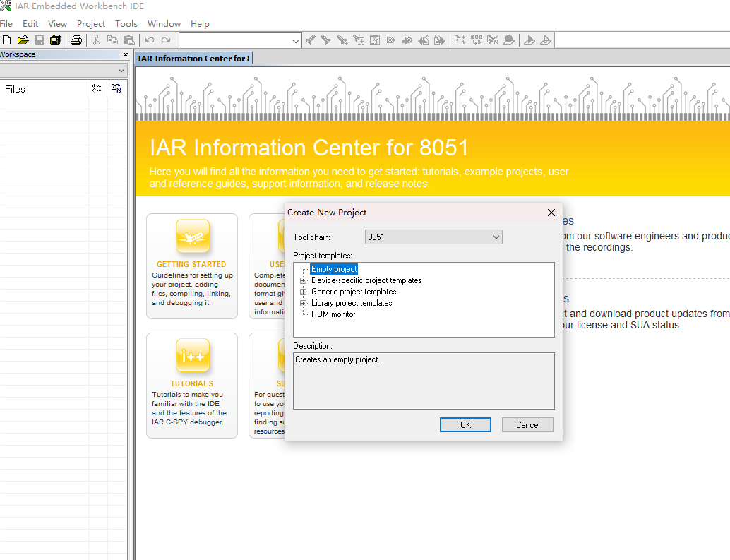Select the IAR Information Center tab
The width and height of the screenshot is (730, 560).
point(193,58)
